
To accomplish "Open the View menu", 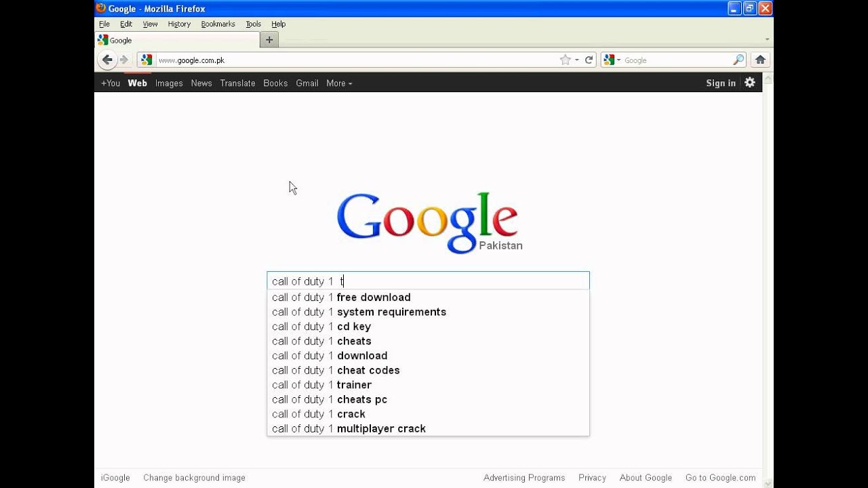I will point(150,24).
